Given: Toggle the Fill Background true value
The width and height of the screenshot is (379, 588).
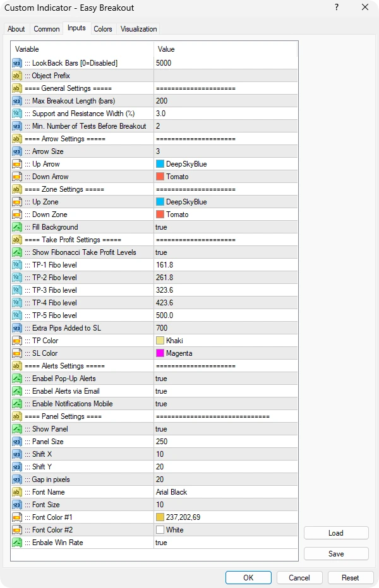Looking at the screenshot, I should click(226, 227).
